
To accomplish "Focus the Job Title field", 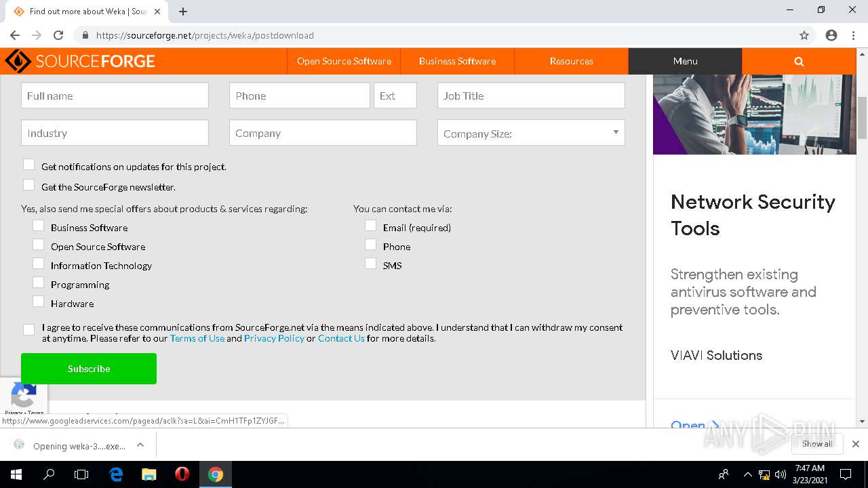I will point(531,96).
